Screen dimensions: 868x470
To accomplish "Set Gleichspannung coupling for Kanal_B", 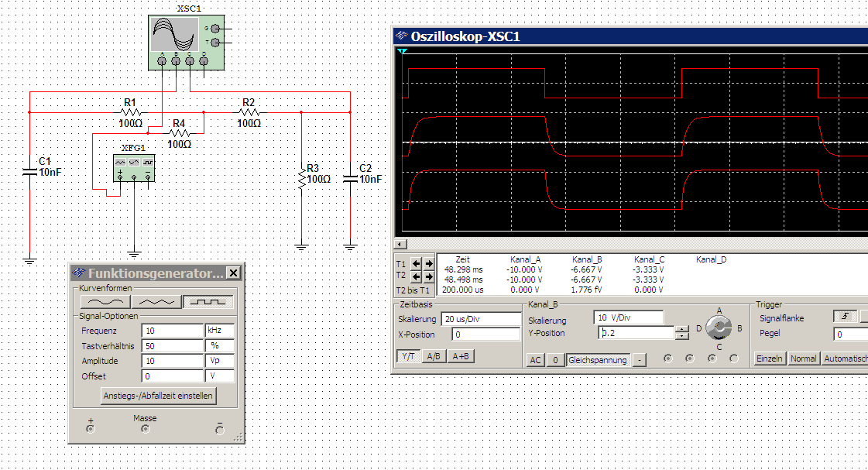I will tap(598, 360).
